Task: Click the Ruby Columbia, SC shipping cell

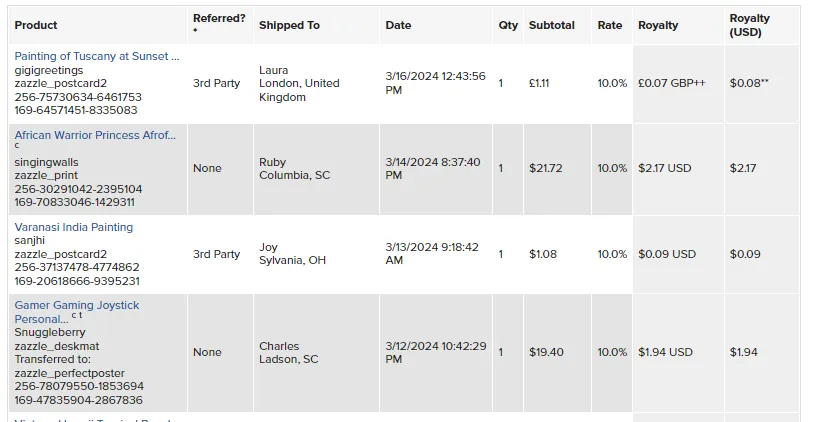Action: coord(294,168)
